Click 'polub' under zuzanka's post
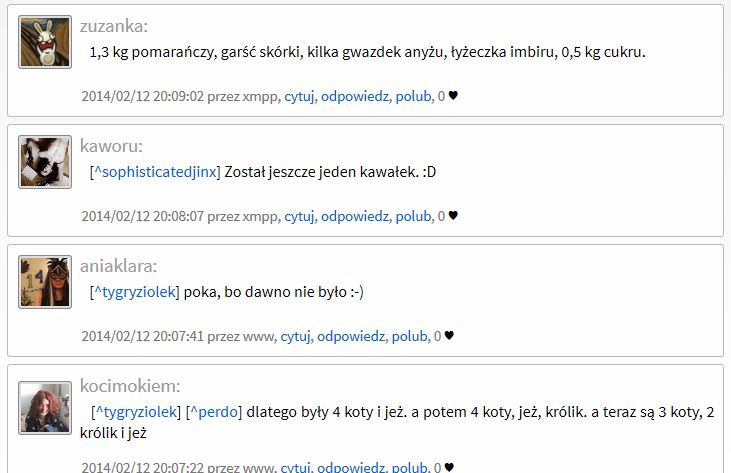731x473 pixels. 414,96
